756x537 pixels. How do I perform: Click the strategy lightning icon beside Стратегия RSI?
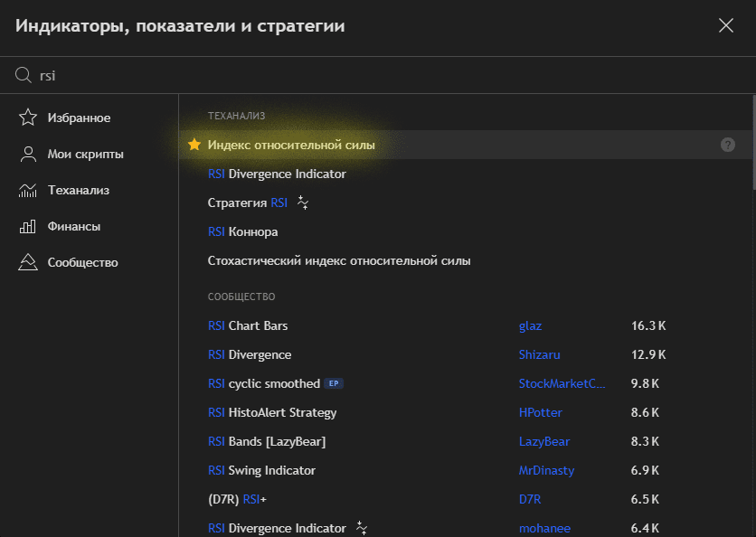pos(302,203)
